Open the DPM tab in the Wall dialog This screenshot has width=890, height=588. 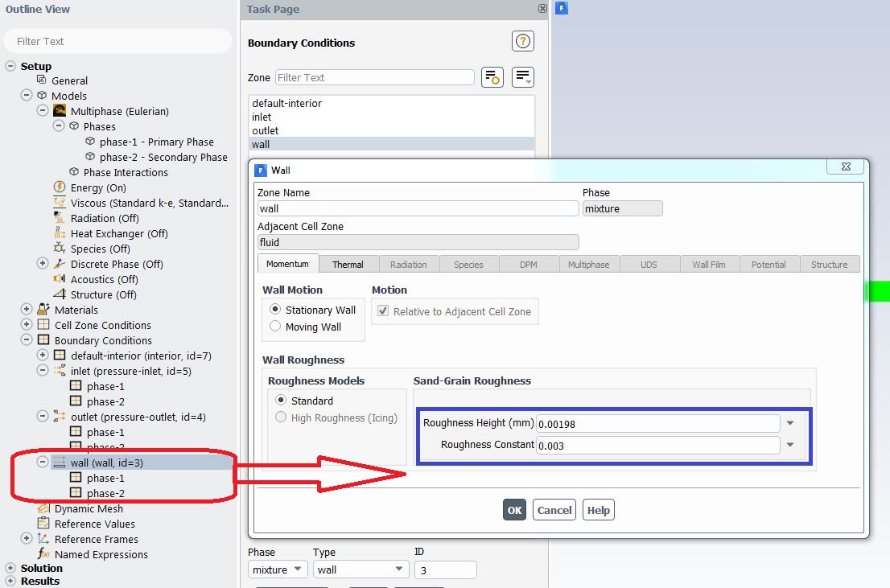click(529, 262)
